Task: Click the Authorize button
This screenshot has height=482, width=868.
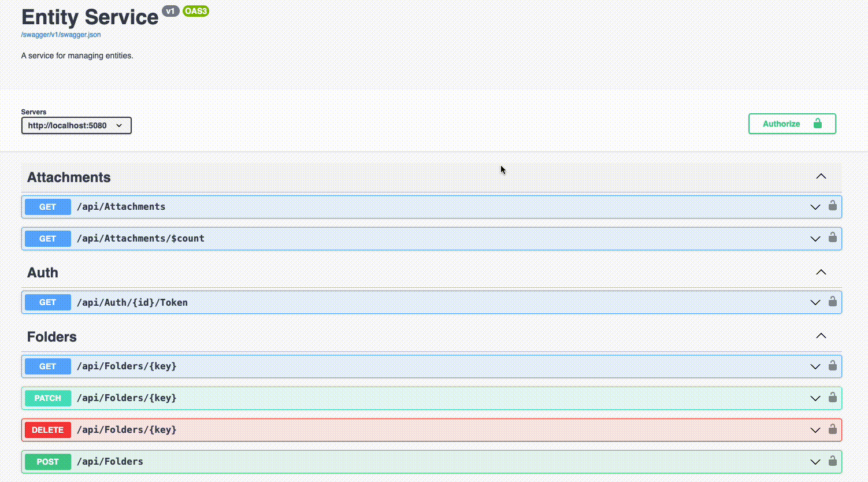Action: pos(792,124)
